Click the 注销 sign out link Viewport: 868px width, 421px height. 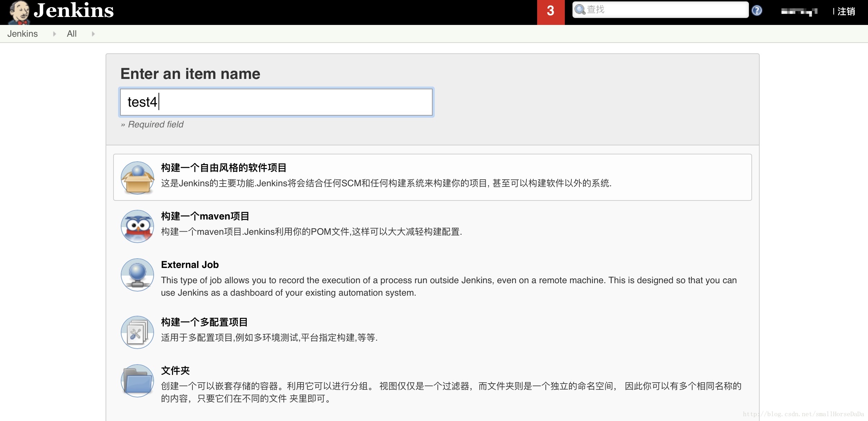tap(847, 9)
